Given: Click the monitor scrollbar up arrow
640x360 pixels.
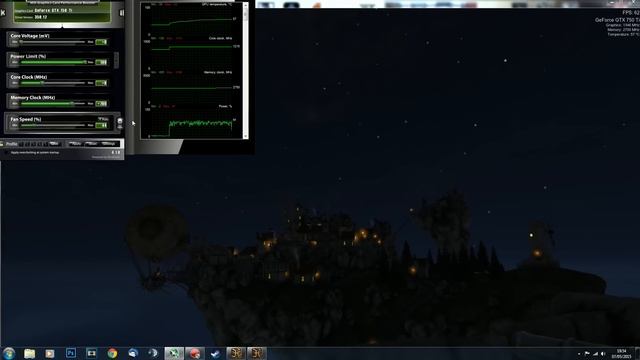Looking at the screenshot, I should point(245,5).
